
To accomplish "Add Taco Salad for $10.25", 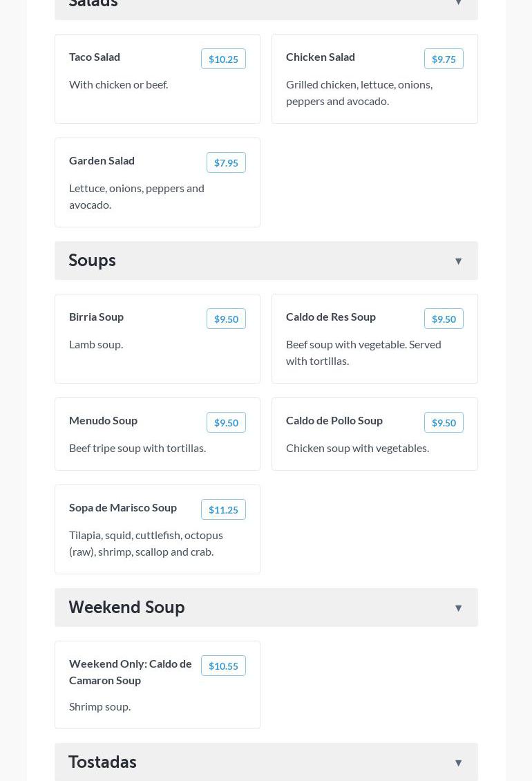I will (x=223, y=59).
